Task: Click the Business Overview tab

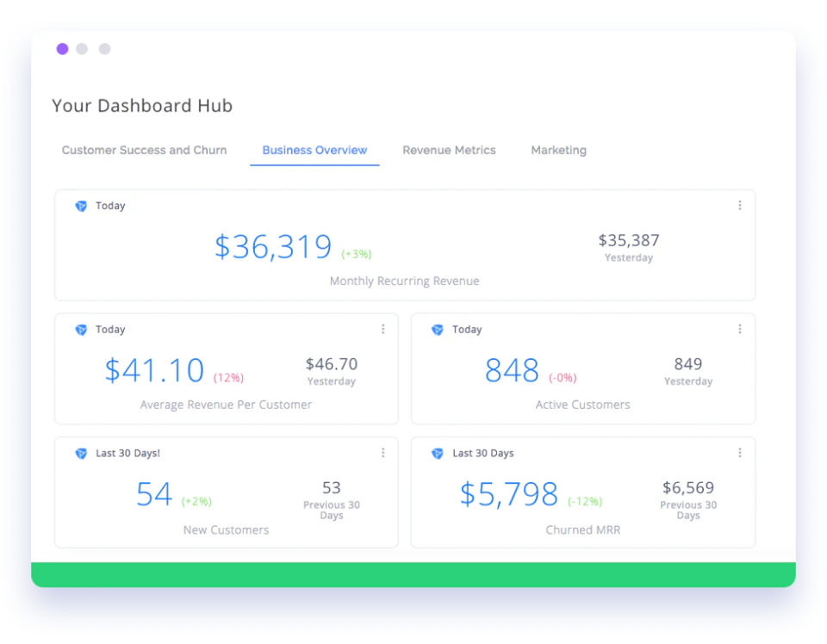Action: pyautogui.click(x=314, y=150)
